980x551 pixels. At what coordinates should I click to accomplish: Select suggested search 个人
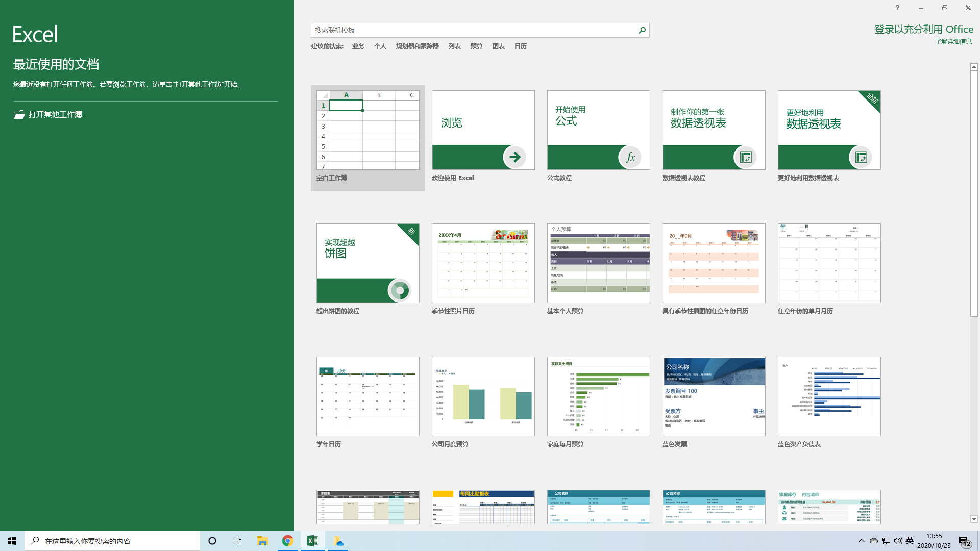coord(380,46)
